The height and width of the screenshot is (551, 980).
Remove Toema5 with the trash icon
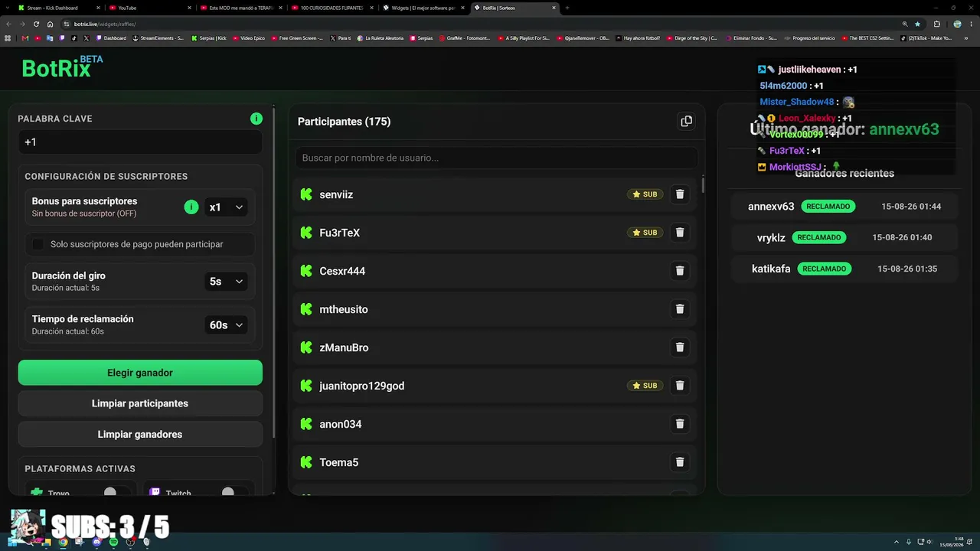[x=679, y=462]
